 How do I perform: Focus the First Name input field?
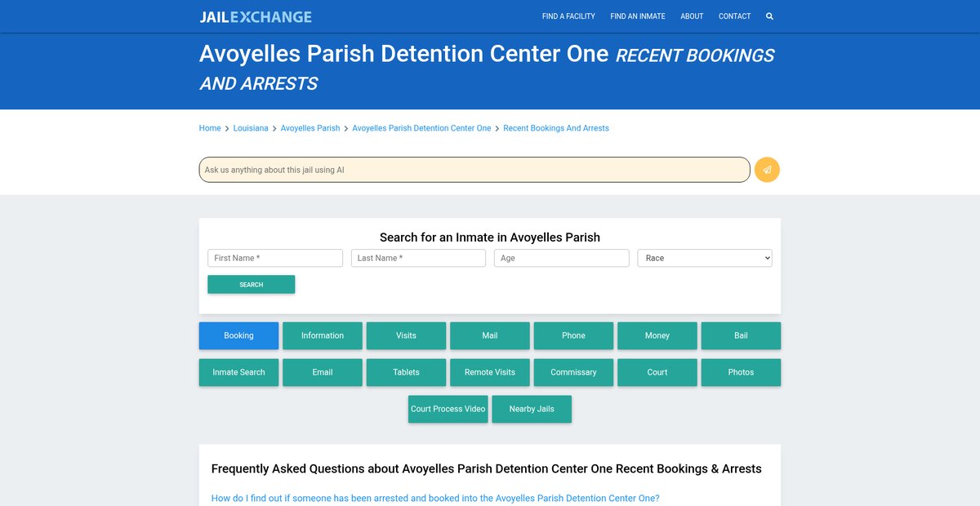[275, 258]
